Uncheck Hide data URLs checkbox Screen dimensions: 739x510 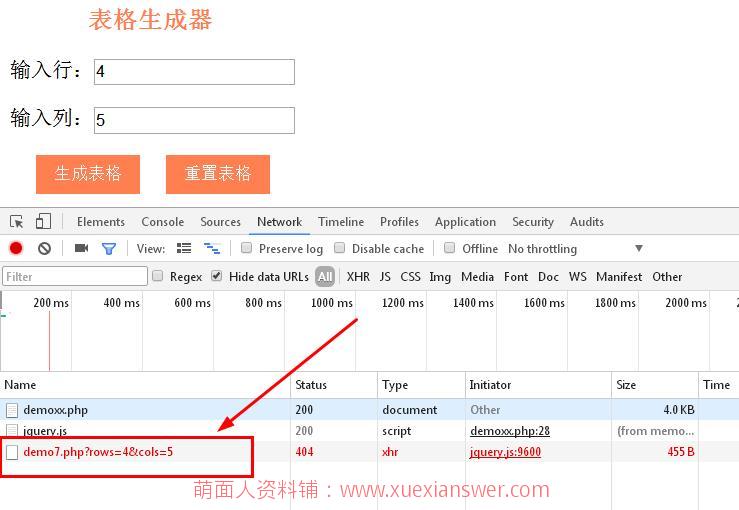(x=216, y=276)
